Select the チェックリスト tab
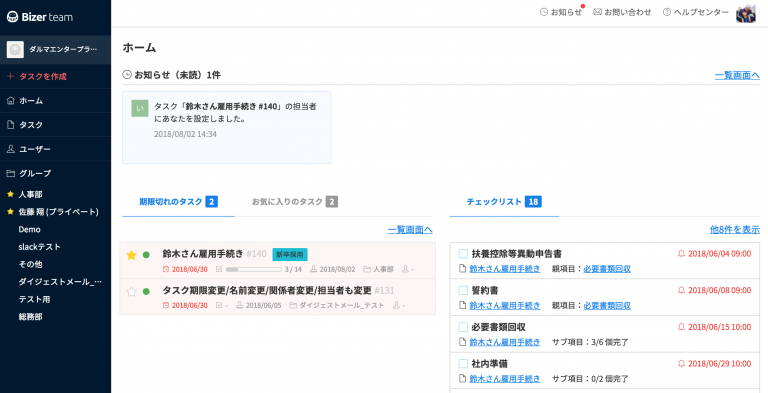This screenshot has width=768, height=393. 504,202
